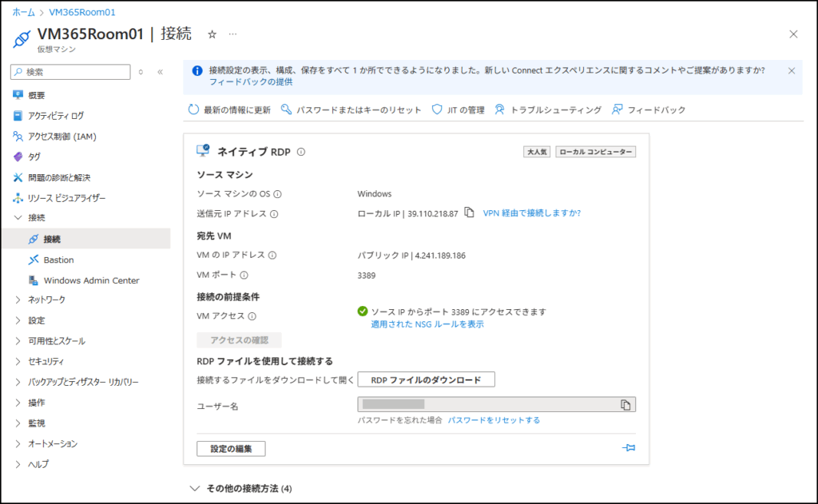Refresh with 最新の情報に更新
The height and width of the screenshot is (504, 818).
(x=229, y=109)
